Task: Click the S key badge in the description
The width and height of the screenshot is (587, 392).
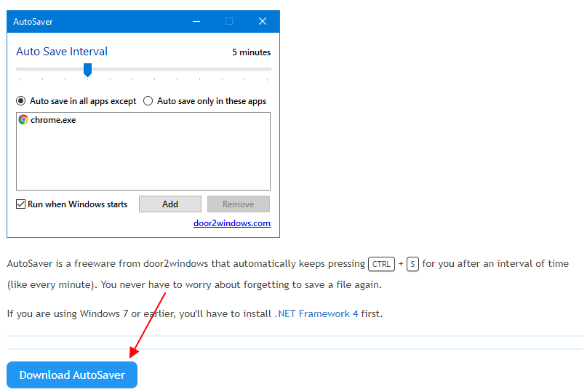Action: (412, 264)
